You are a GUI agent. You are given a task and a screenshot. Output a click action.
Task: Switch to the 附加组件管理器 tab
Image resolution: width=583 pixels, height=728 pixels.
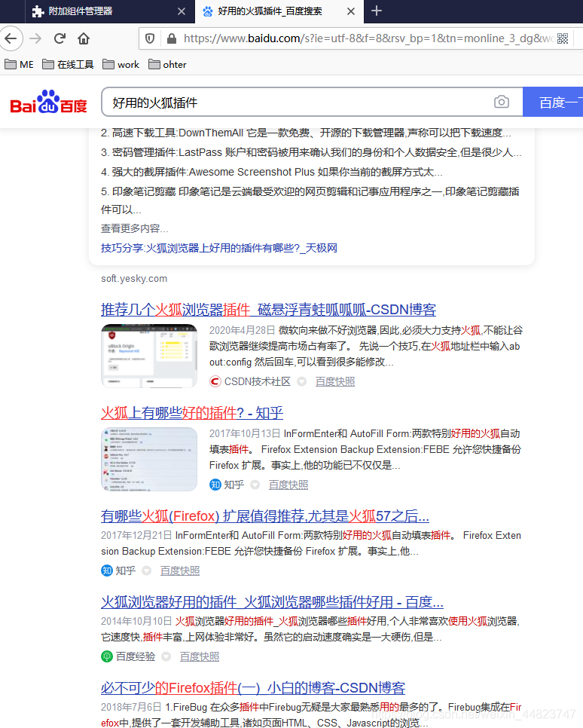point(108,11)
